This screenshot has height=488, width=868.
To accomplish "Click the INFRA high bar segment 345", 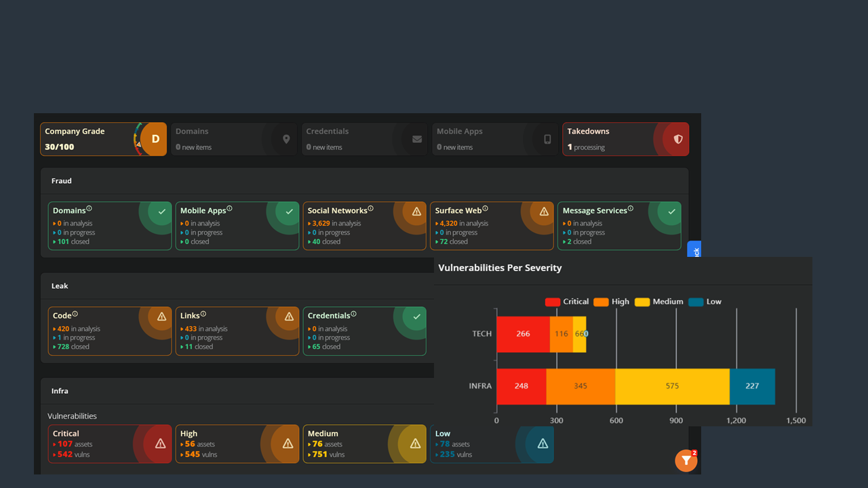I will click(580, 386).
